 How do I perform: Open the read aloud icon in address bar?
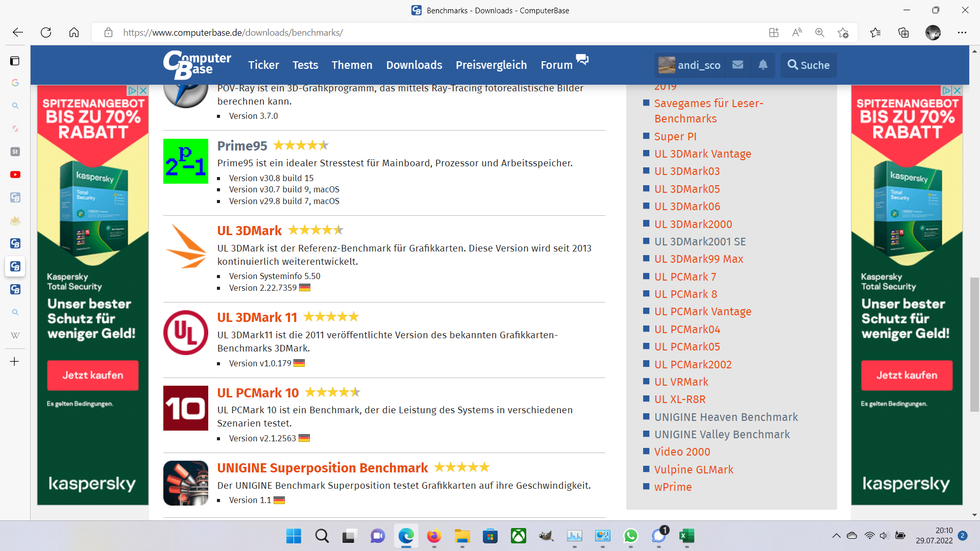coord(797,33)
